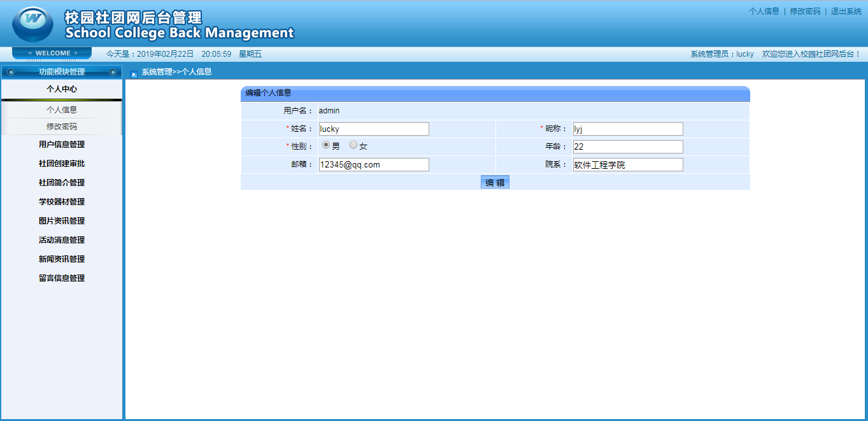This screenshot has height=421, width=868.
Task: Click 退出系统 to log out
Action: 846,11
